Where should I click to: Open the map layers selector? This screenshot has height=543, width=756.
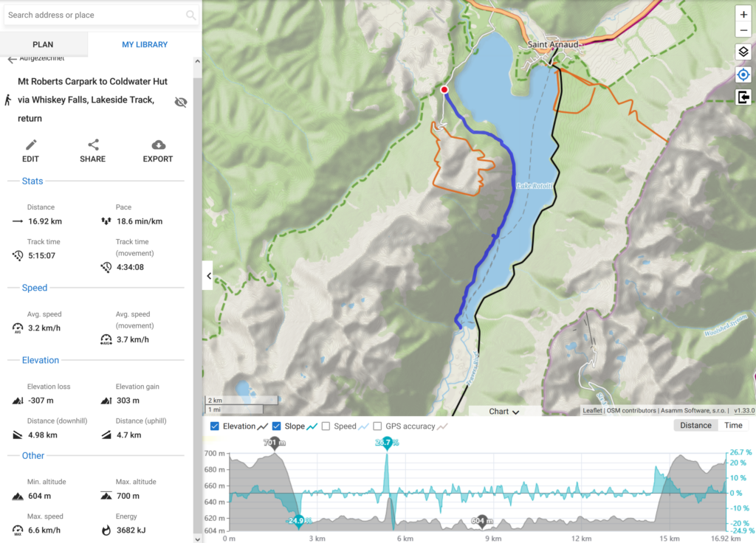point(743,52)
